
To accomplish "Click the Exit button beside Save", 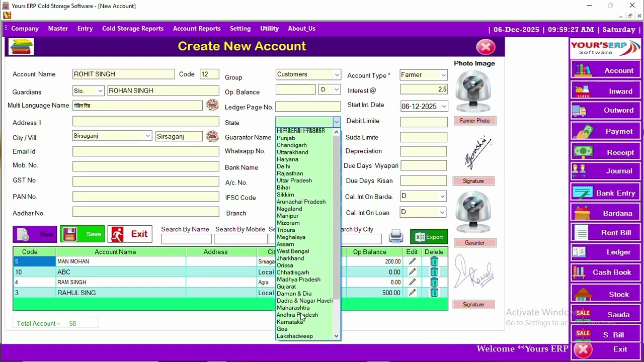I will coord(130,234).
